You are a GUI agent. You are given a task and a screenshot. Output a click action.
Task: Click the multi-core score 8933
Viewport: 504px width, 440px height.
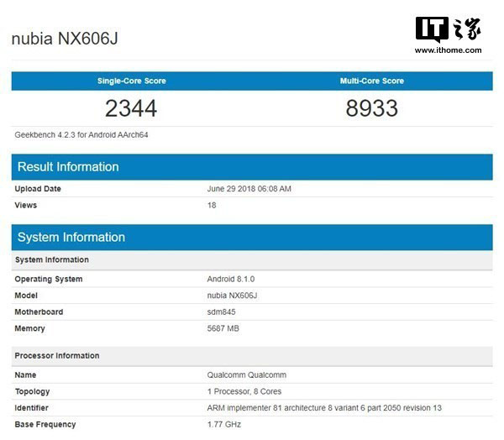click(371, 108)
